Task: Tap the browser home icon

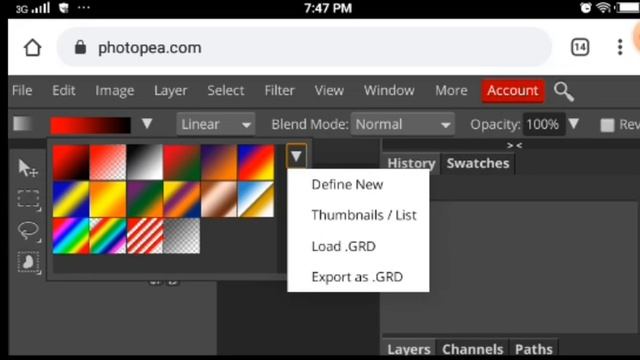Action: point(32,48)
